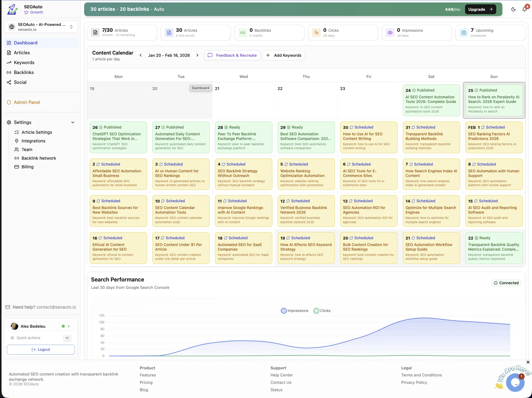Toggle Impressions series in chart legend
Screen dimensions: 532x398
294,311
